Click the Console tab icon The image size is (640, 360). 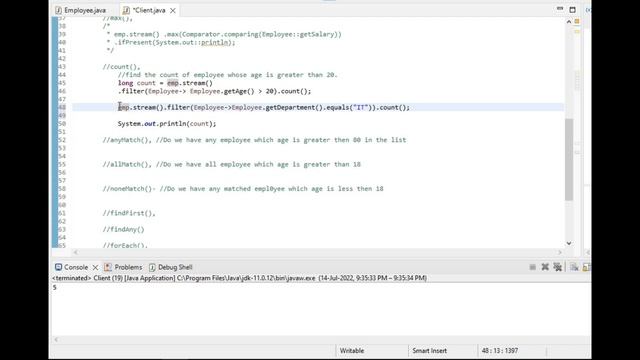pyautogui.click(x=58, y=267)
